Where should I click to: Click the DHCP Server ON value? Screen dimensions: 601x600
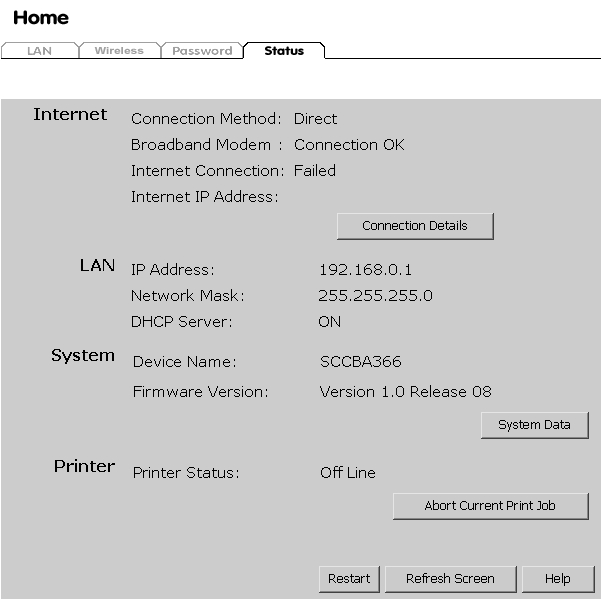click(x=329, y=322)
